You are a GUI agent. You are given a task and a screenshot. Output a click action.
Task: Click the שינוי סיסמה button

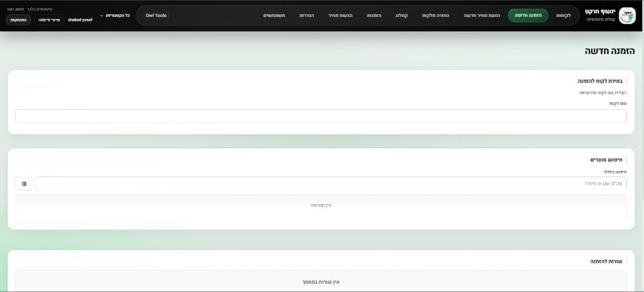(49, 19)
